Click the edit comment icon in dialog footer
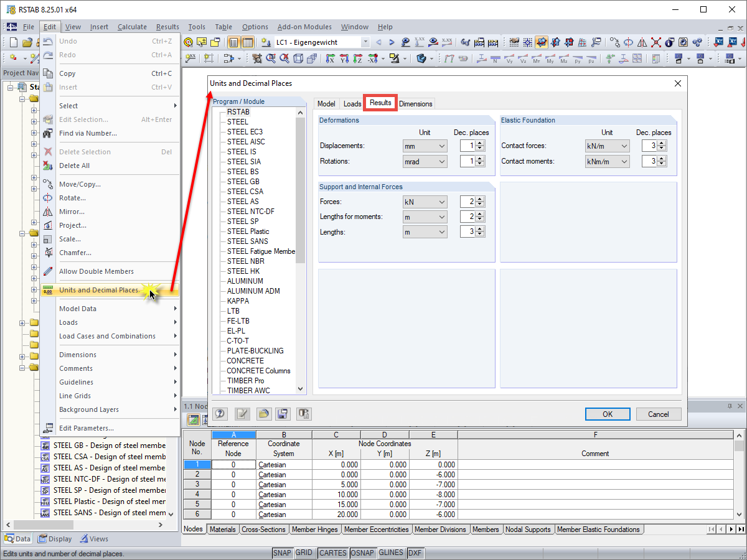This screenshot has width=747, height=560. (242, 414)
